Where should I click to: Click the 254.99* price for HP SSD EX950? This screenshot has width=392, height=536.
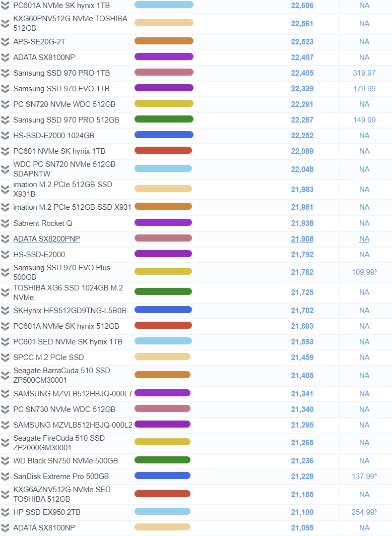point(364,512)
